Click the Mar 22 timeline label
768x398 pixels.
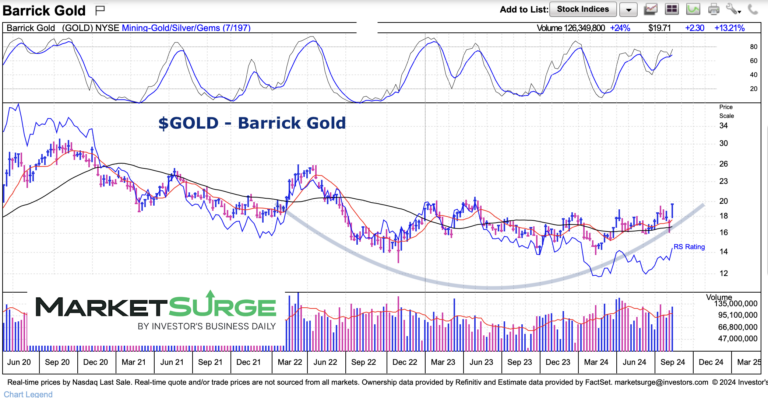tap(290, 362)
